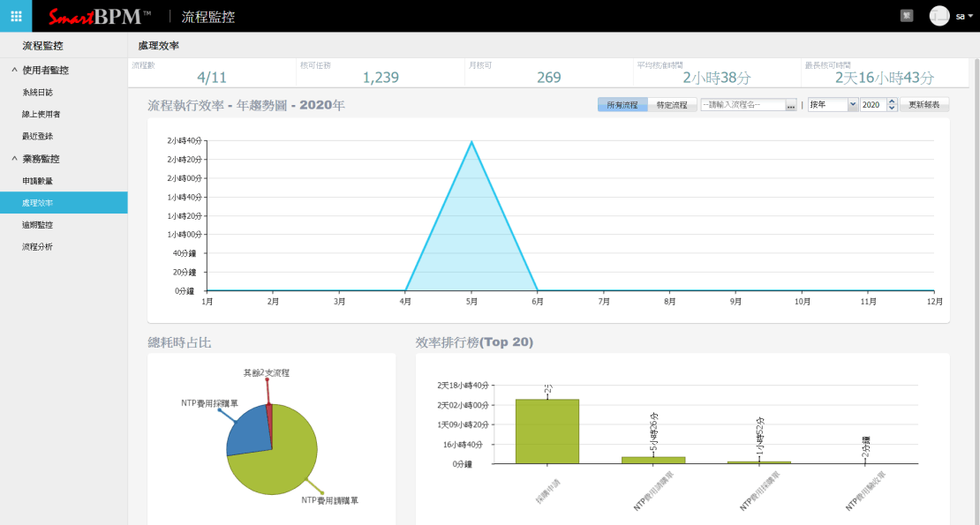The height and width of the screenshot is (525, 980).
Task: Click the 流程數 4/11 statistic
Action: 212,78
